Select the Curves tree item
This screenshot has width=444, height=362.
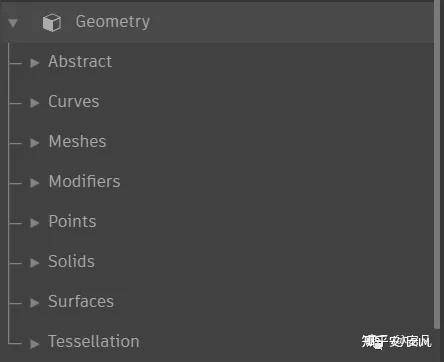[74, 102]
